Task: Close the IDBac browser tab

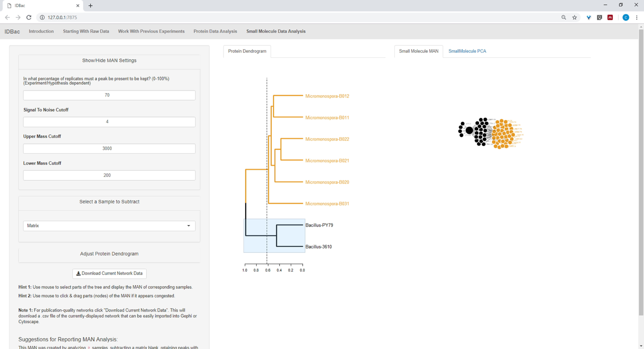Action: pos(78,5)
